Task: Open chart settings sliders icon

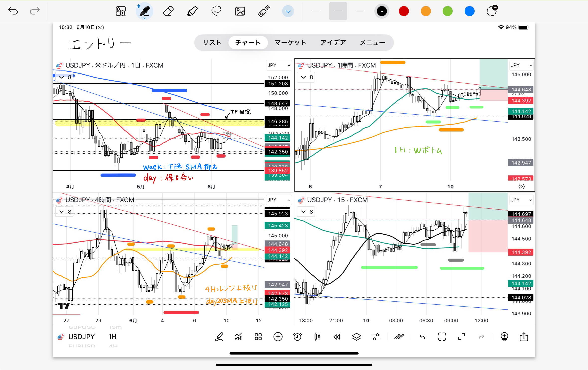Action: point(376,337)
